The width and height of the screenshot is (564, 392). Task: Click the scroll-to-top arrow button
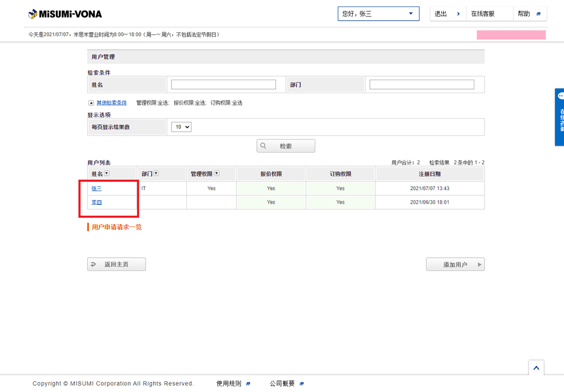(536, 368)
